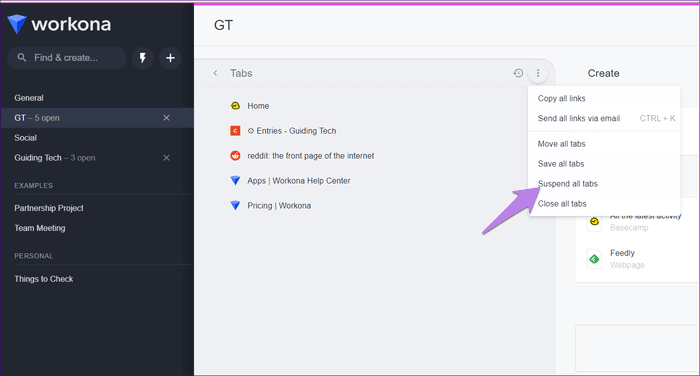Open Apps | Workona Help Center tab
Image resolution: width=700 pixels, height=376 pixels.
tap(299, 181)
